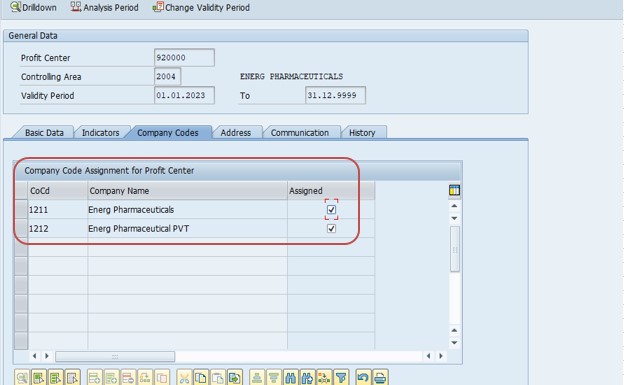Click the Profit Center field 920000

click(184, 58)
